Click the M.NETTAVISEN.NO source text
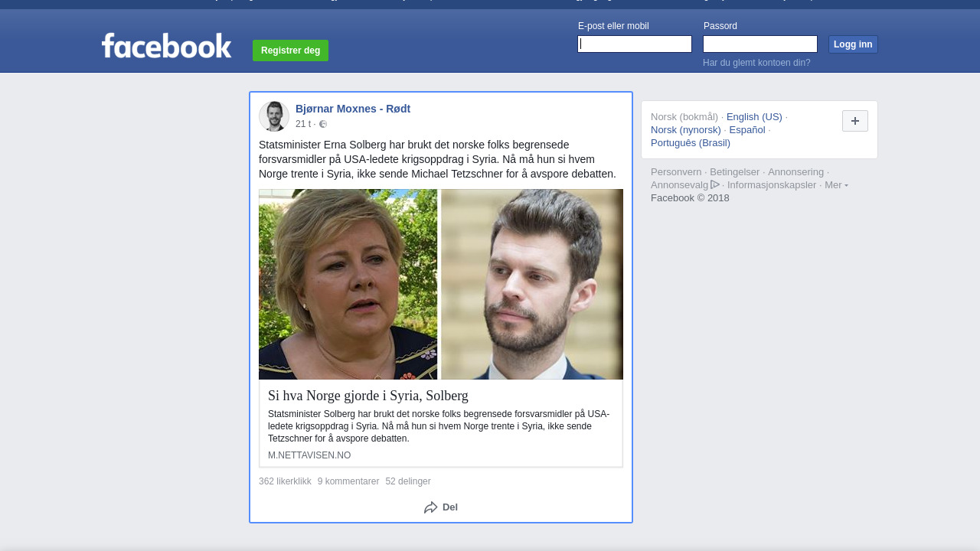Screen dimensions: 980x551 [x=309, y=455]
